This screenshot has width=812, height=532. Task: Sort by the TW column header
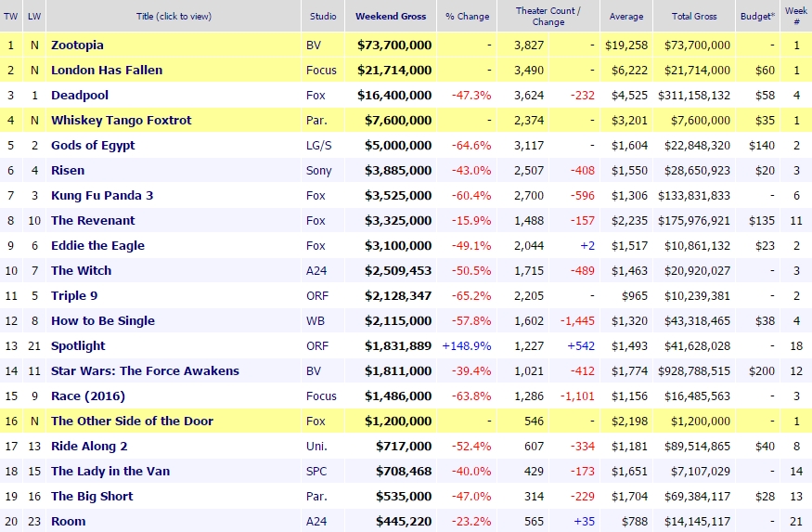click(x=10, y=17)
